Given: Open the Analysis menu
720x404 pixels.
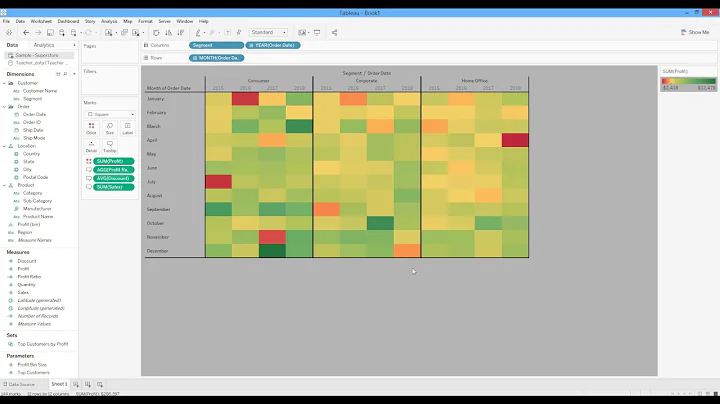Looking at the screenshot, I should pyautogui.click(x=109, y=21).
